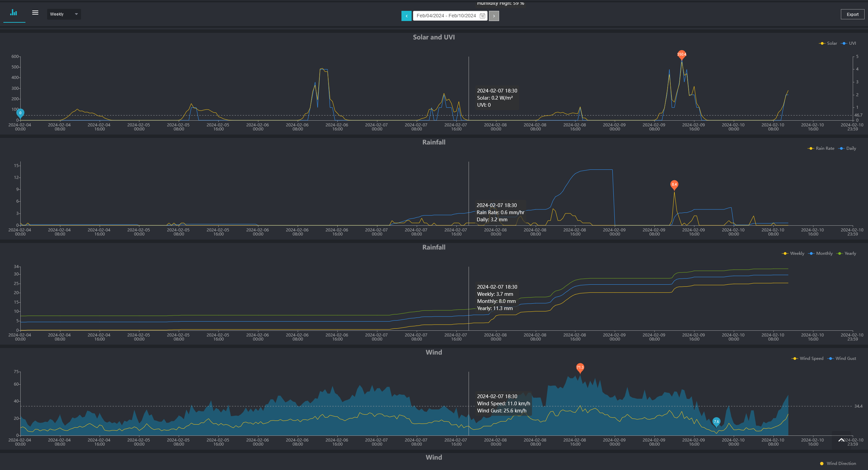The image size is (868, 470).
Task: Click the 7.6 wind minimum marker
Action: (716, 422)
